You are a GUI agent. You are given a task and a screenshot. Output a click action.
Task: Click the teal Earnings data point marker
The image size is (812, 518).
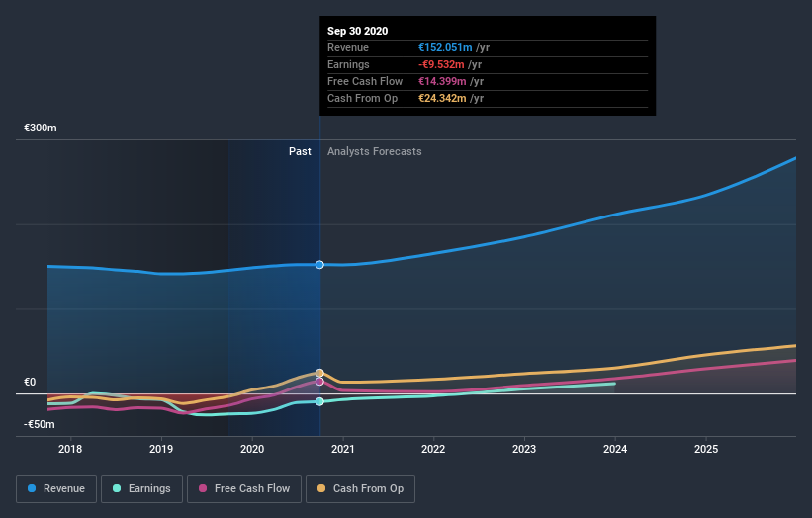click(319, 401)
